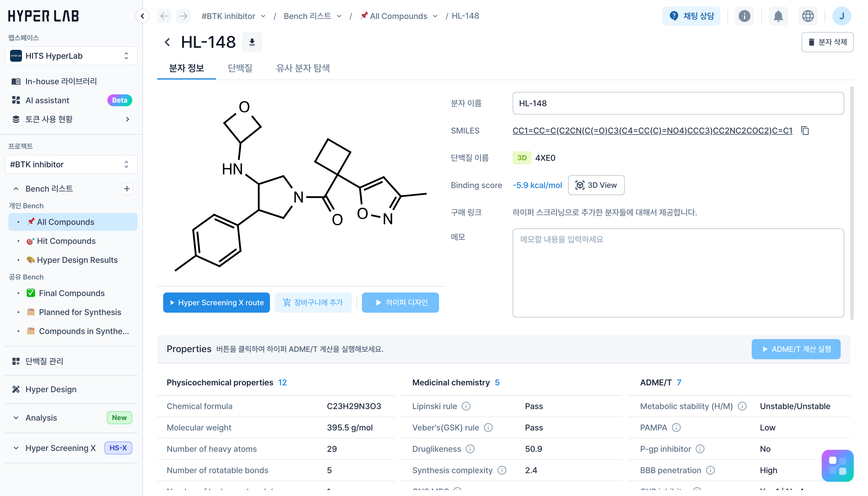Open the #BTK inhibitor project dropdown

[71, 165]
